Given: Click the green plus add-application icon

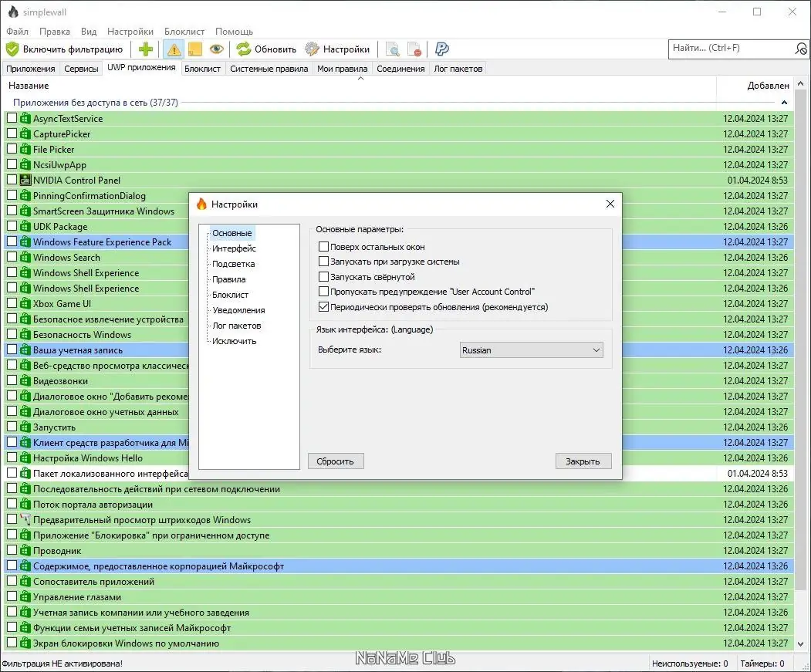Looking at the screenshot, I should tap(146, 49).
